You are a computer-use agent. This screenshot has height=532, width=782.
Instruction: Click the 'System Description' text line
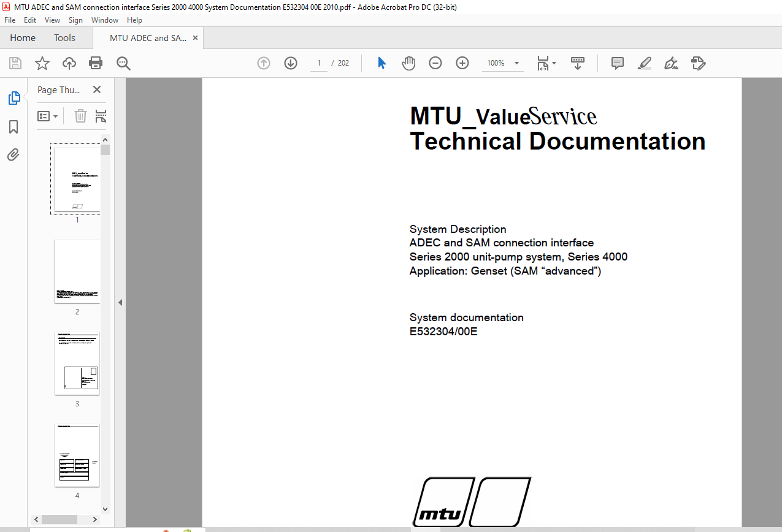point(458,229)
